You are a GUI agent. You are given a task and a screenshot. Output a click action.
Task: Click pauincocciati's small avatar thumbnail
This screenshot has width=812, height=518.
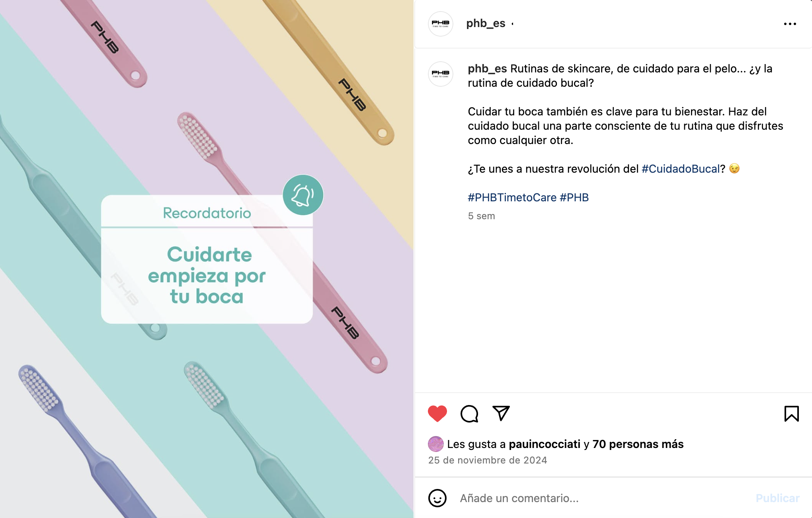pyautogui.click(x=435, y=444)
